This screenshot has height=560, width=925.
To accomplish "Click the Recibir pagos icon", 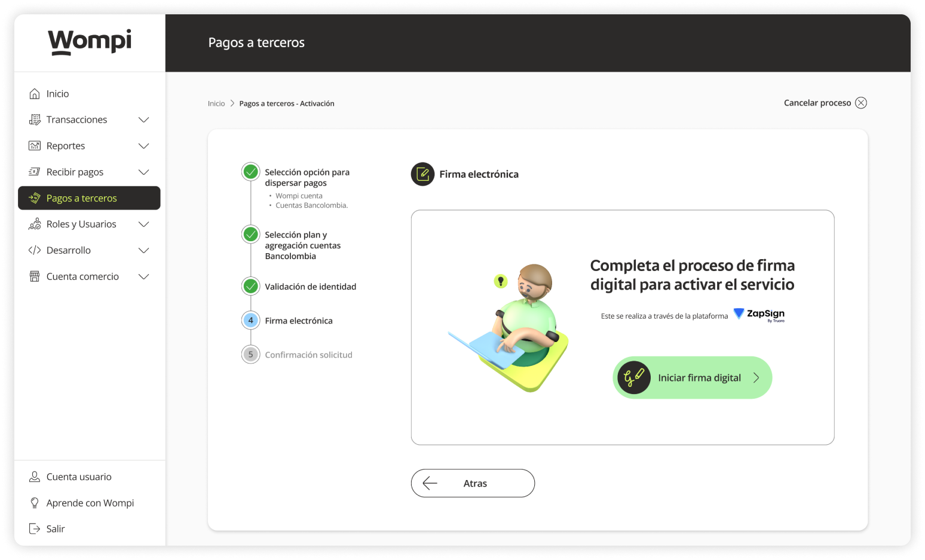I will pos(35,172).
